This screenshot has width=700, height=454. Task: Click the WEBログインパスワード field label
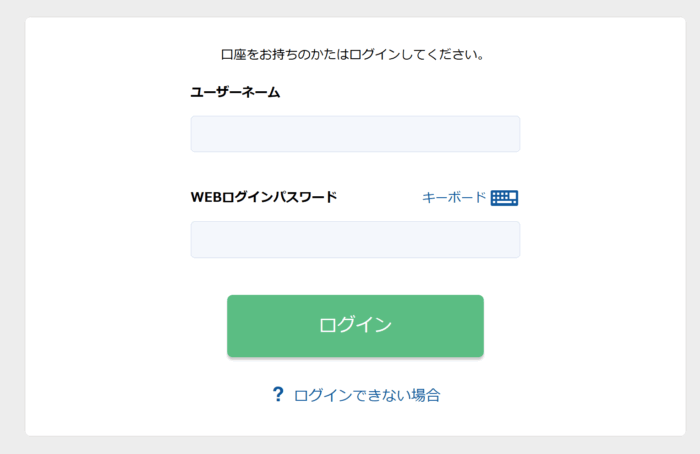pos(264,197)
